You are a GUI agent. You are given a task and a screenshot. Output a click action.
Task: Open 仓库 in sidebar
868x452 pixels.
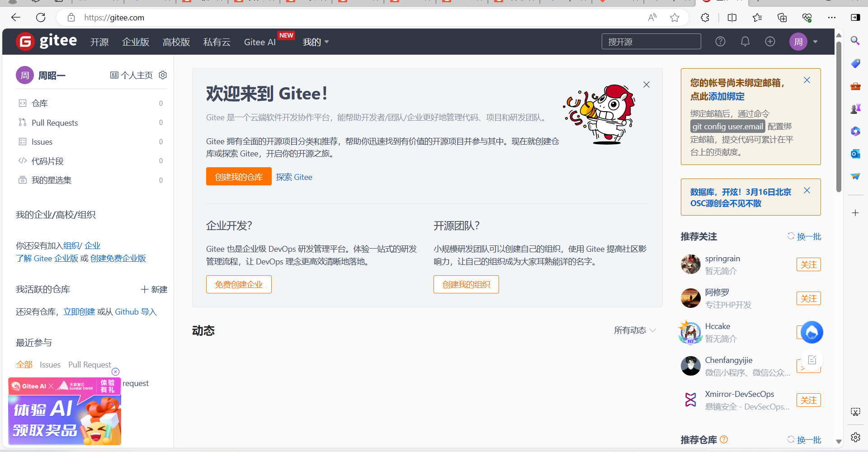[90, 103]
